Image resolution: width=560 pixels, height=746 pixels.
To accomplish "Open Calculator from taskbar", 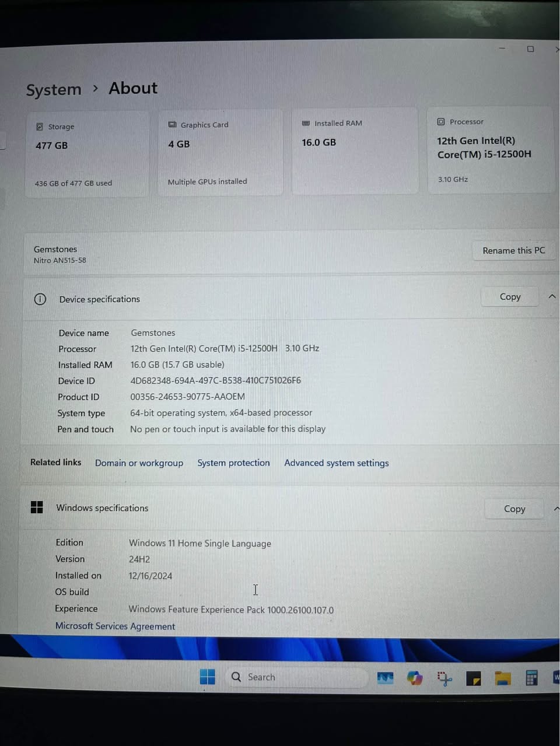I will coord(531,678).
